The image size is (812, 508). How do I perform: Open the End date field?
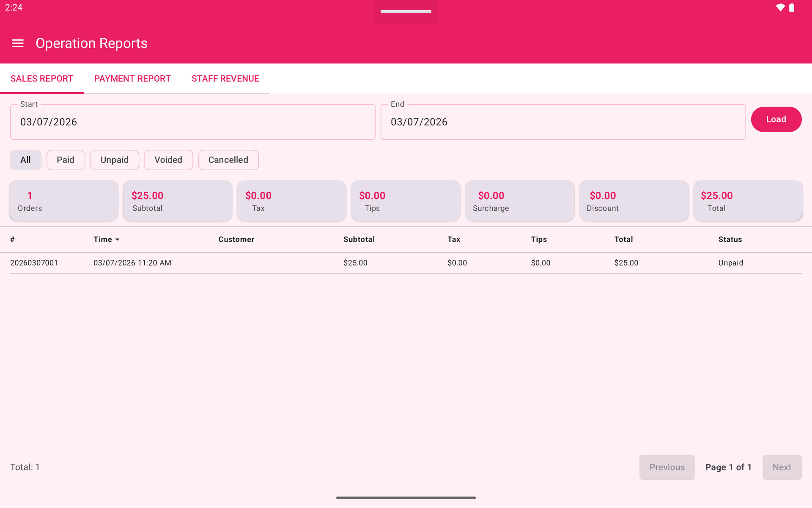(x=562, y=122)
